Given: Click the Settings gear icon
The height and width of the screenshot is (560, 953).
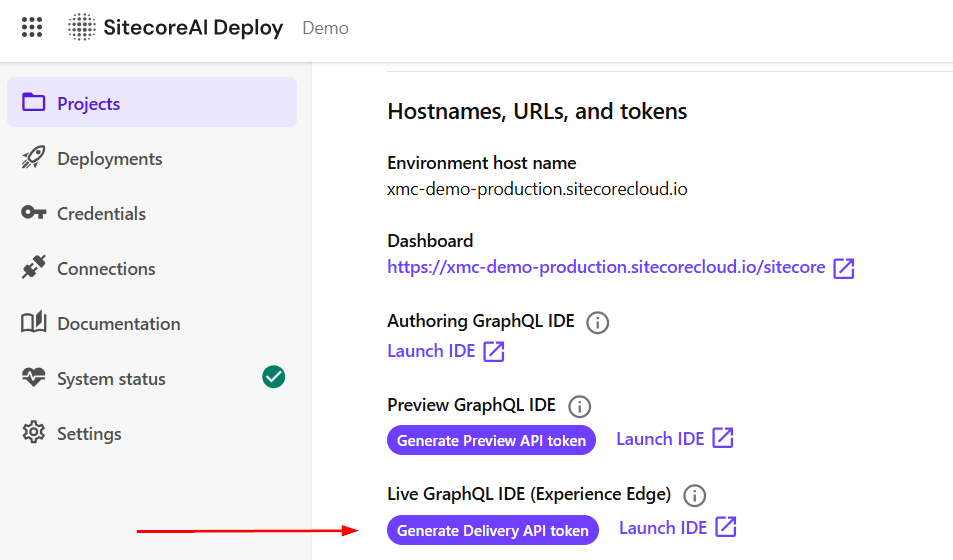Looking at the screenshot, I should click(x=33, y=432).
